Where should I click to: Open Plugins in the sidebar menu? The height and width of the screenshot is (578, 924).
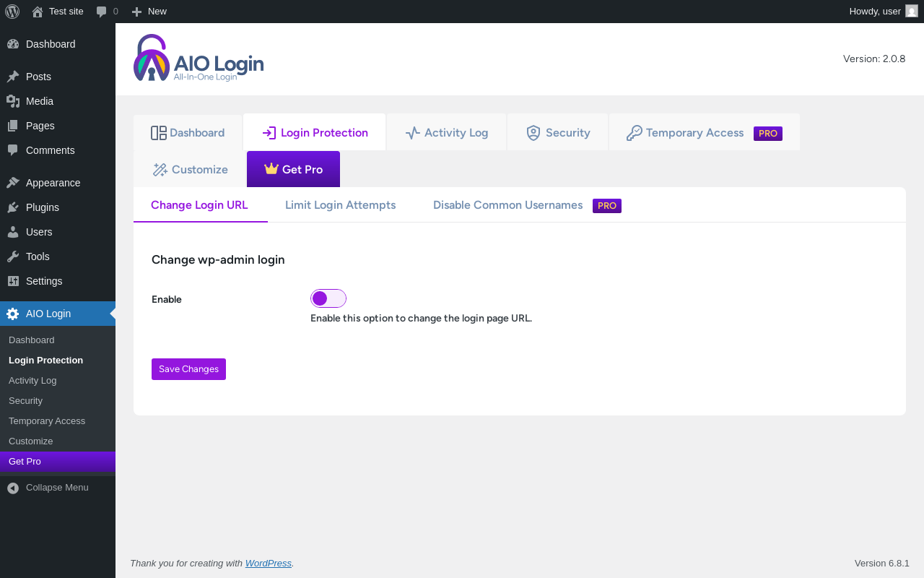pyautogui.click(x=58, y=207)
